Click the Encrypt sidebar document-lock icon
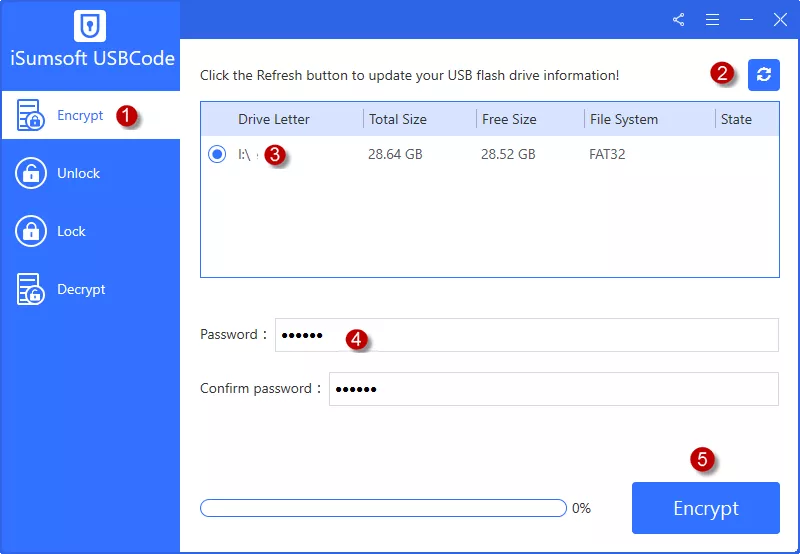 click(x=31, y=115)
